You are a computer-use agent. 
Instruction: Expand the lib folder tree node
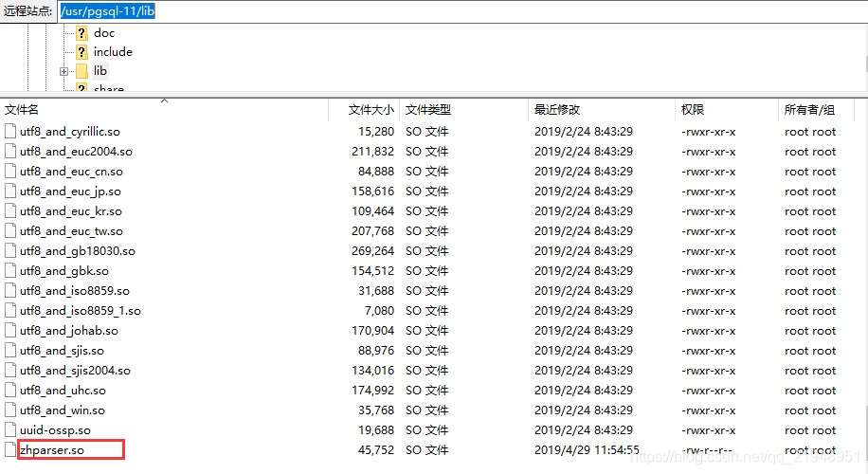63,71
